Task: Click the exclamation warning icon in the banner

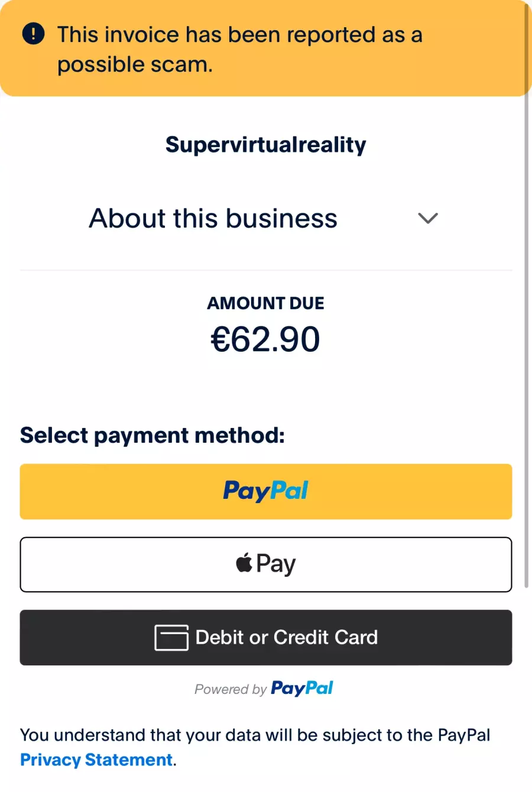Action: tap(33, 34)
